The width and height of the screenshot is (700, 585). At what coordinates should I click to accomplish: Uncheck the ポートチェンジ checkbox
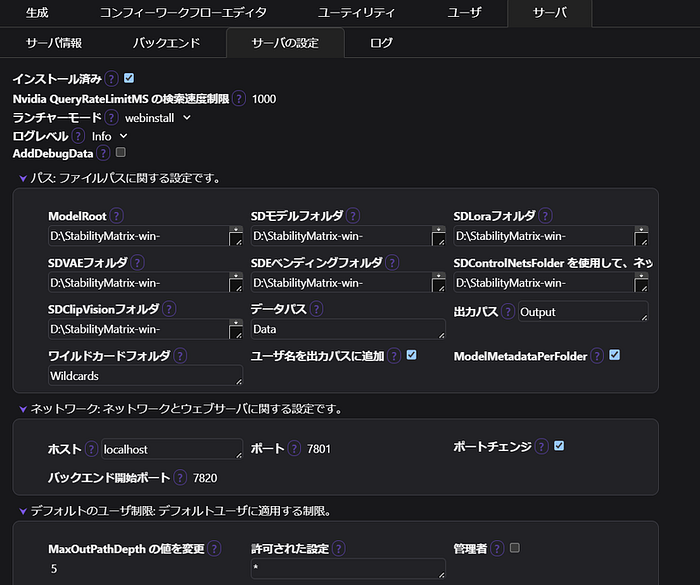pyautogui.click(x=559, y=446)
